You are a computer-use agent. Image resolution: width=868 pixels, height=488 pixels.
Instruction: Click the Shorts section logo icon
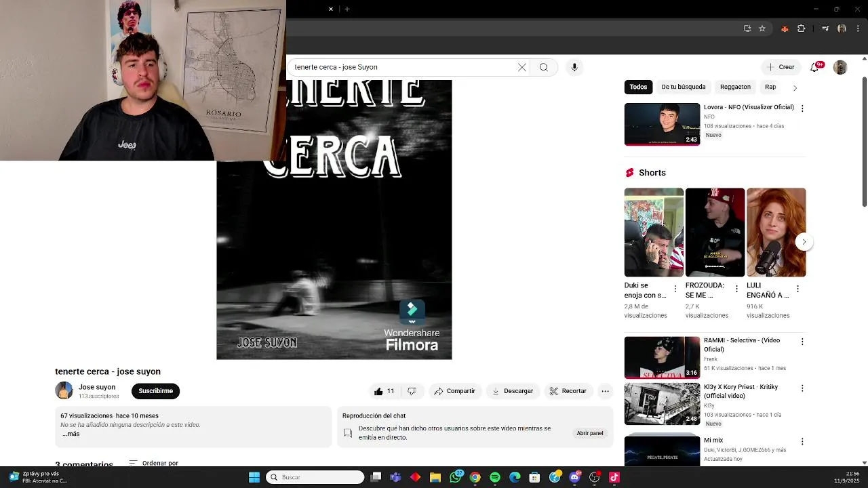[x=629, y=173]
